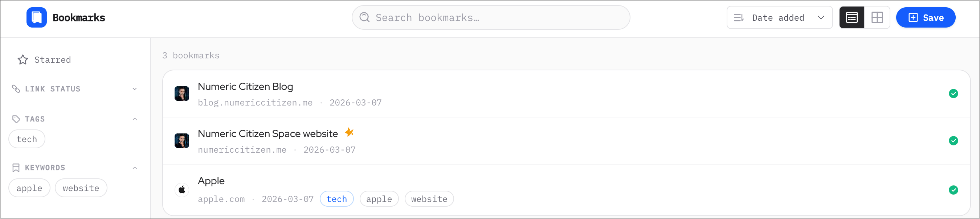Click the green link status check for Apple
This screenshot has width=980, height=219.
[x=953, y=190]
